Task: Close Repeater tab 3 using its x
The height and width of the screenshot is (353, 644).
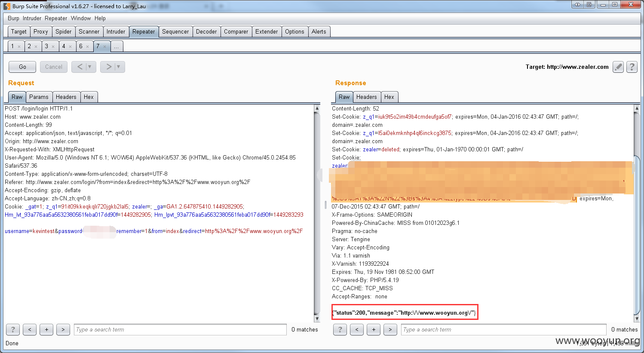Action: pyautogui.click(x=53, y=46)
